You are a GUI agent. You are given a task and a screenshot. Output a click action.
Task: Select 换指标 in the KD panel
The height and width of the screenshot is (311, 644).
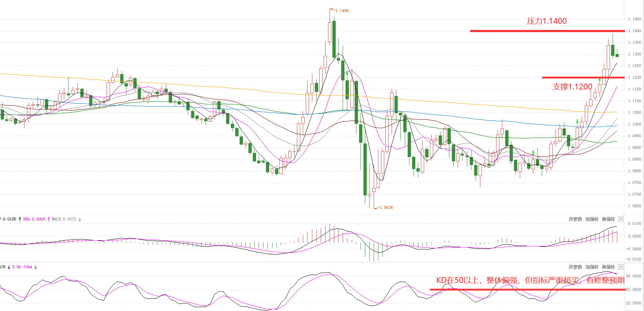[x=609, y=267]
